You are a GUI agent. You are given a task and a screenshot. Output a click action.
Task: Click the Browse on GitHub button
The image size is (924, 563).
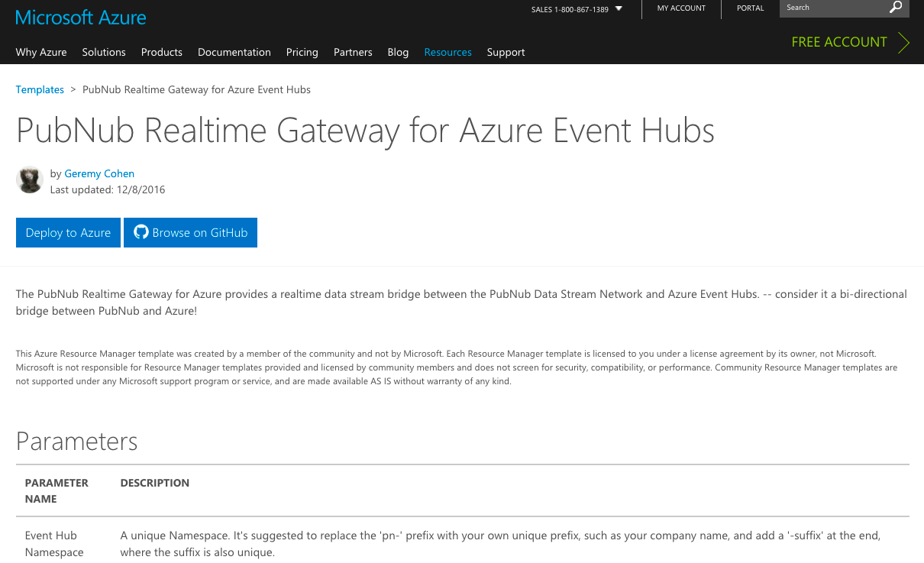(x=190, y=232)
